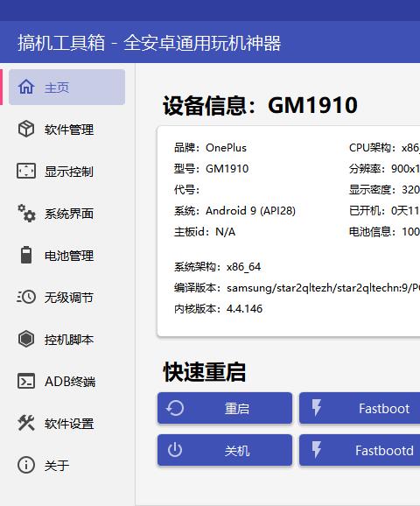
Task: Click the 已开机 uptime field
Action: pos(384,211)
